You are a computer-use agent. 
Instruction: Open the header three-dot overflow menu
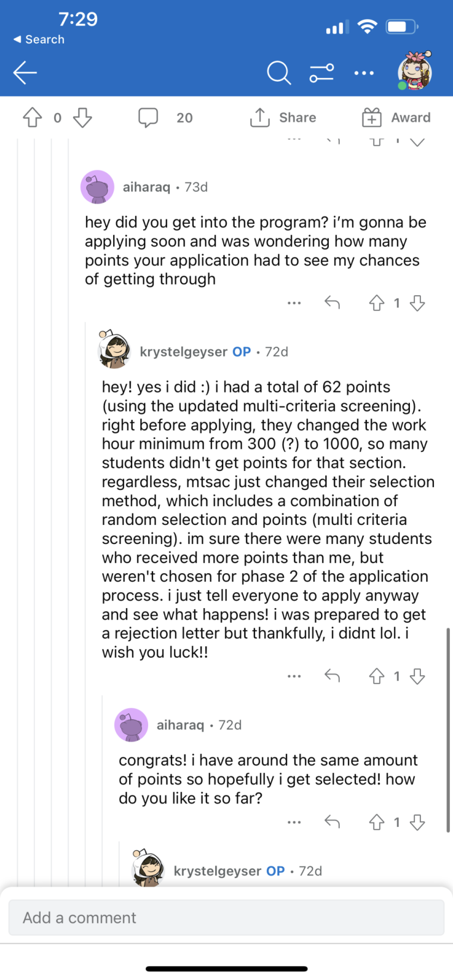coord(364,73)
